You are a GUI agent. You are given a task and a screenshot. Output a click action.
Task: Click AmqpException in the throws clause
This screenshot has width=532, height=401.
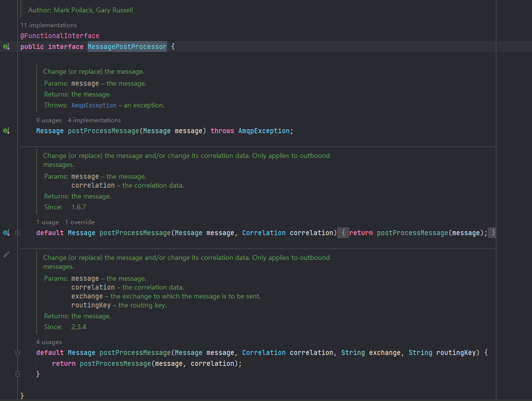click(264, 131)
